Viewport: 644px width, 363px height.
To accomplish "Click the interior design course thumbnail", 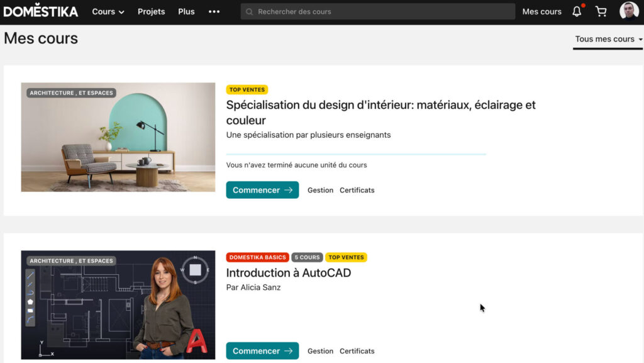I will pos(118,137).
